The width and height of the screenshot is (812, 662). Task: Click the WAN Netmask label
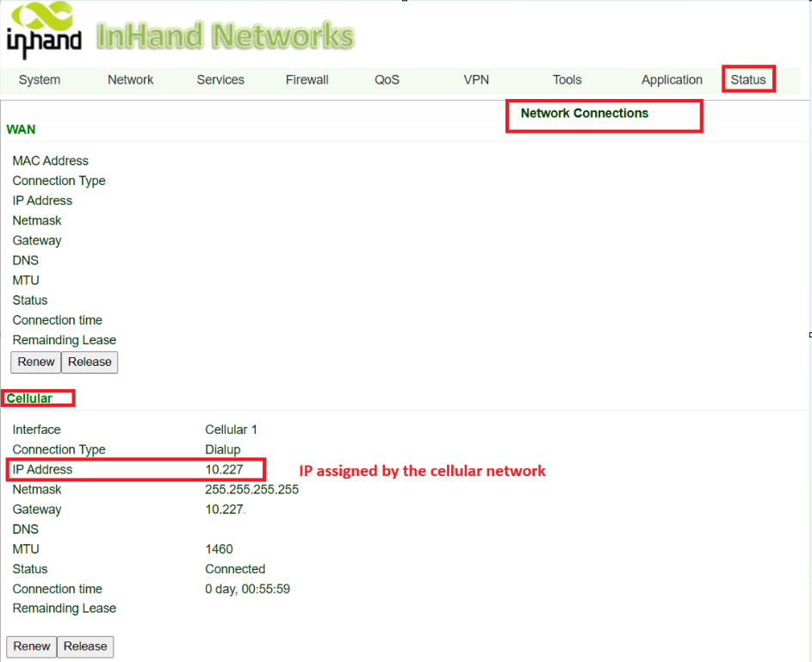pyautogui.click(x=37, y=220)
